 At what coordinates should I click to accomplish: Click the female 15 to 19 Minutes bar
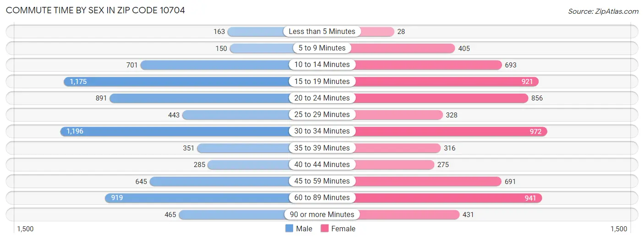click(444, 81)
